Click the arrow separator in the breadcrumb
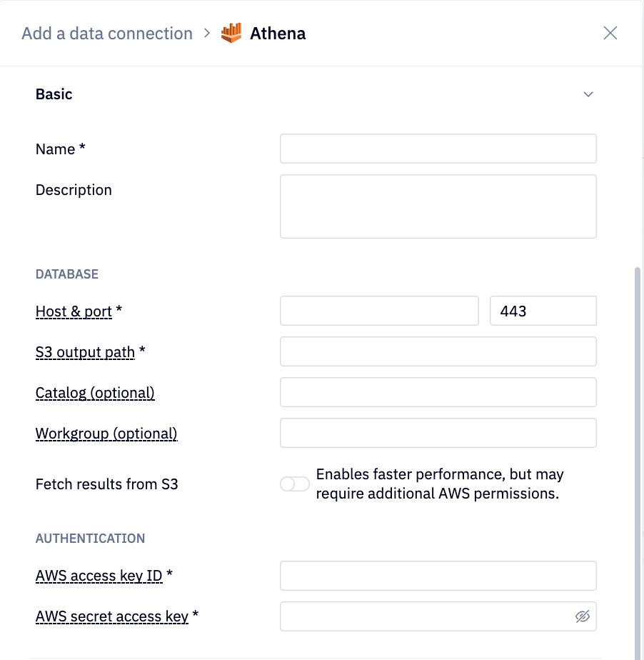Image resolution: width=644 pixels, height=660 pixels. 206,33
